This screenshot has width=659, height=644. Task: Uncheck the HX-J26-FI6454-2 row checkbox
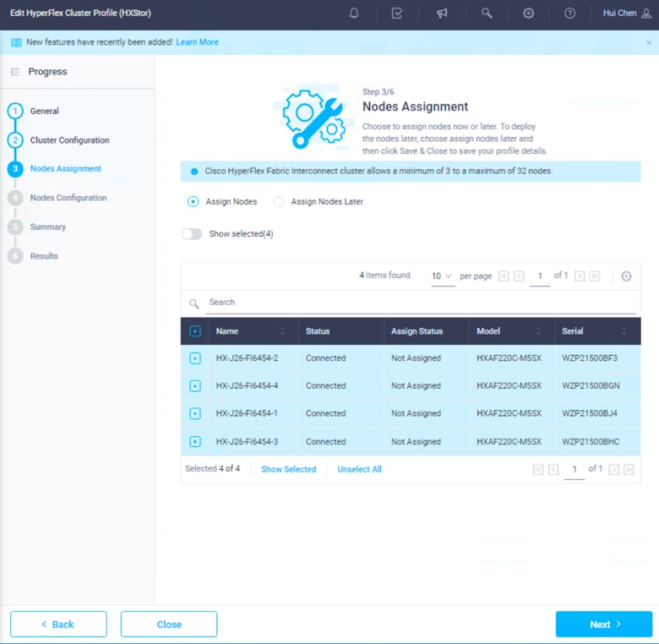[x=195, y=358]
